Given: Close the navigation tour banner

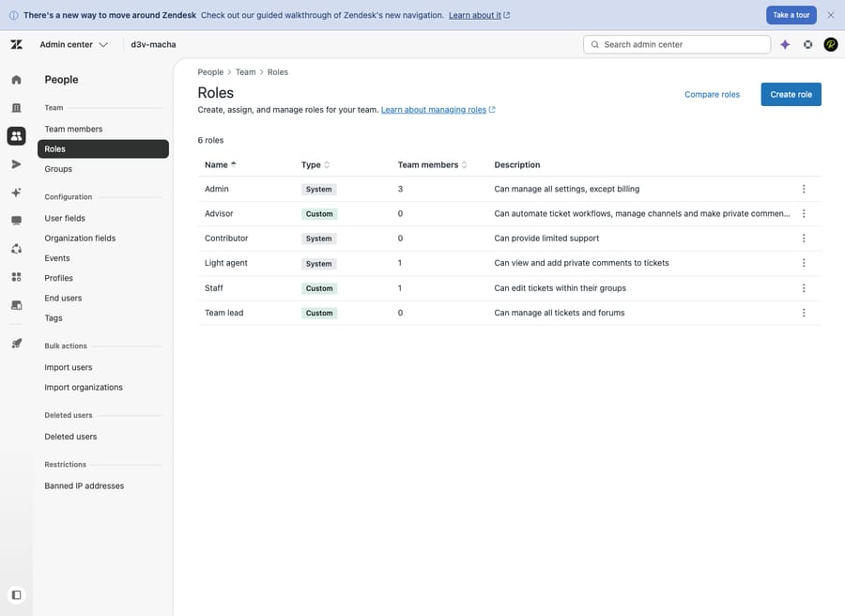Looking at the screenshot, I should 831,15.
